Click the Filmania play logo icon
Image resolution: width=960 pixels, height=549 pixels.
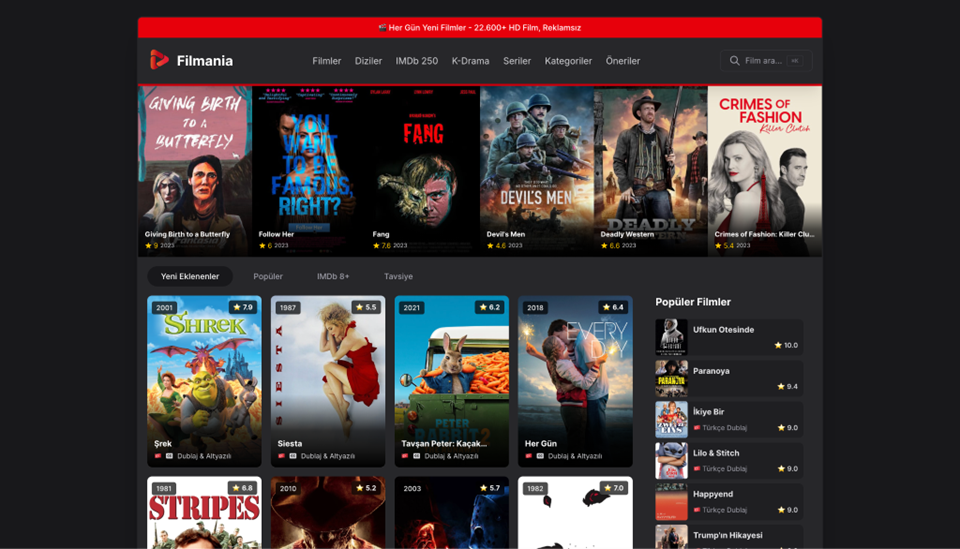click(159, 60)
